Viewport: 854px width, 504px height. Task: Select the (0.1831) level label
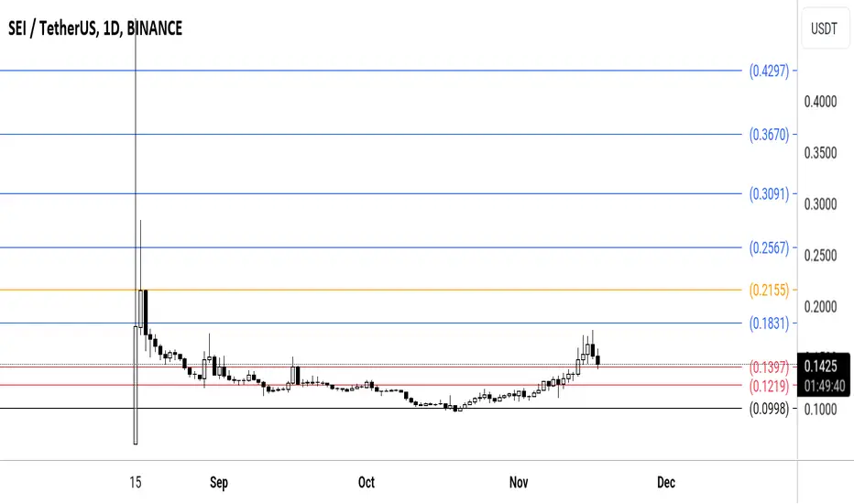(769, 323)
